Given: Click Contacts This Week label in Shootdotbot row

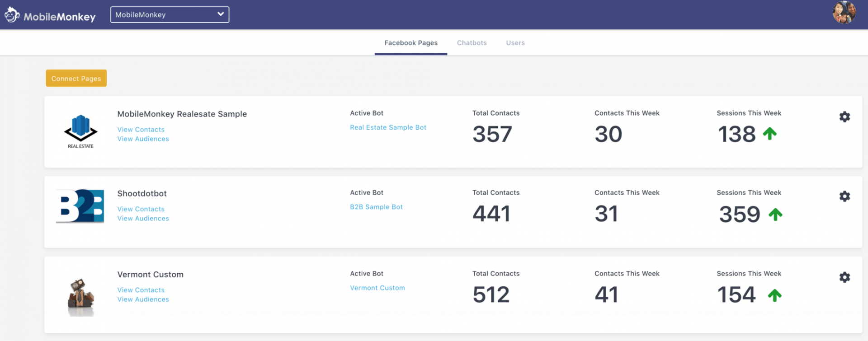Looking at the screenshot, I should 627,192.
